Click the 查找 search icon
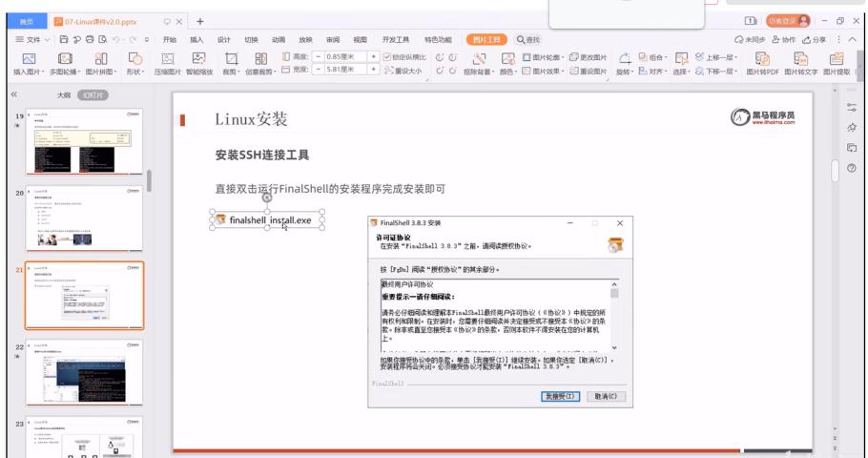This screenshot has width=868, height=458. [x=521, y=39]
